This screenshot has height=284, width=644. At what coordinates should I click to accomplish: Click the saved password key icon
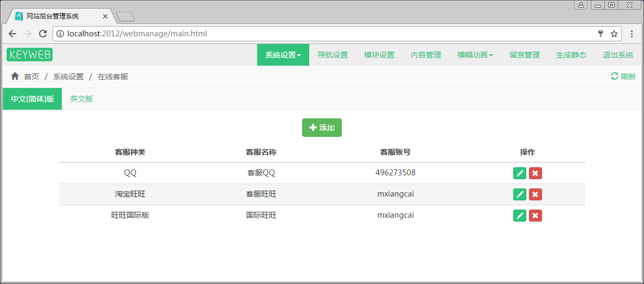[601, 34]
